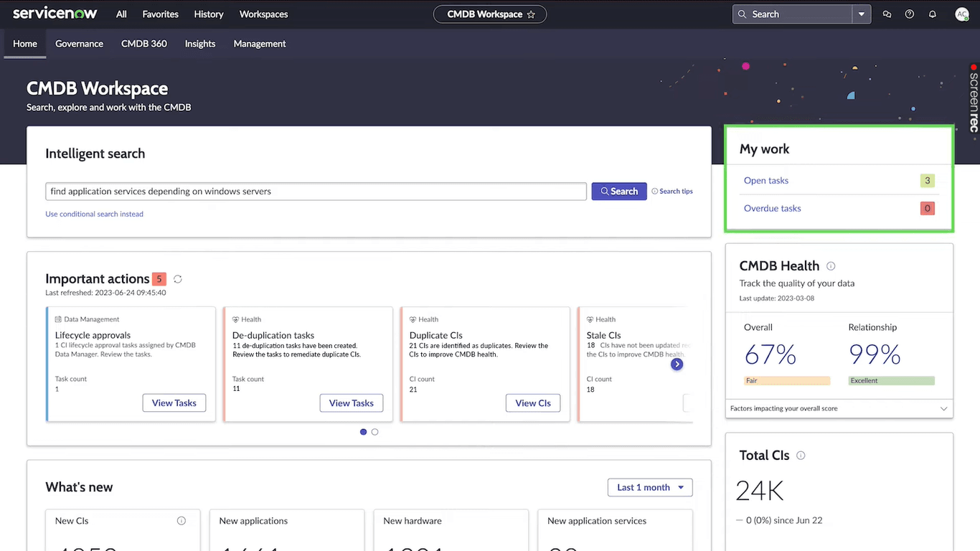The image size is (980, 551).
Task: Expand Factors impacting your overall score
Action: point(943,408)
